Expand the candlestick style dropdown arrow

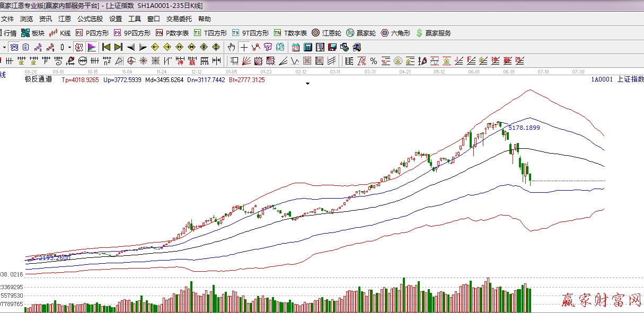click(69, 47)
